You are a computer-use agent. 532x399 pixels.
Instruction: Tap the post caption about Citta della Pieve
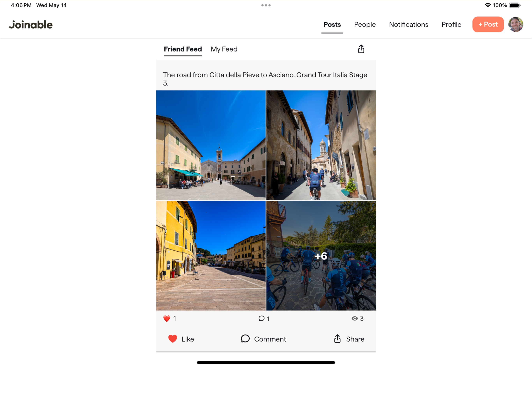pos(265,79)
